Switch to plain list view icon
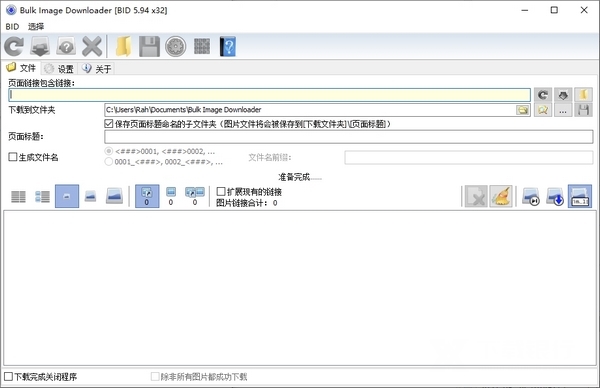600x388 pixels. pos(18,196)
